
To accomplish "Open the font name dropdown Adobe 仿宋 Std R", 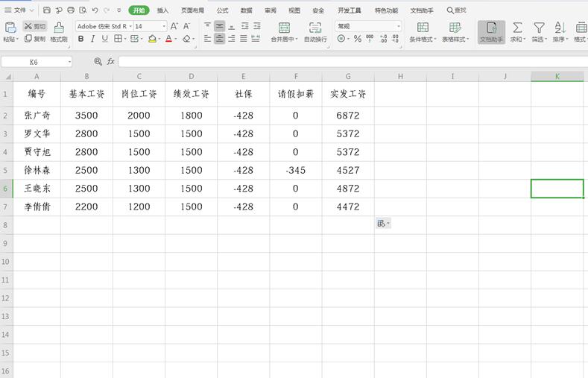I will click(x=130, y=26).
